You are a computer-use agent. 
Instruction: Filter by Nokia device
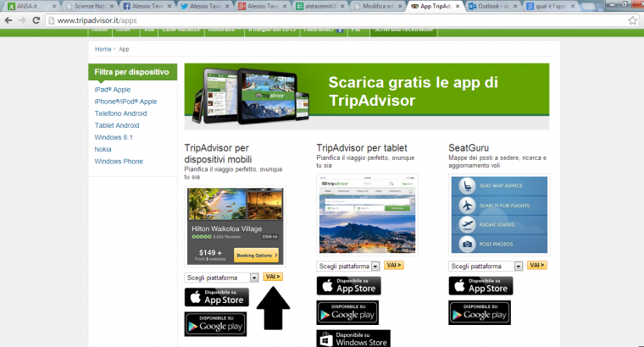point(103,149)
